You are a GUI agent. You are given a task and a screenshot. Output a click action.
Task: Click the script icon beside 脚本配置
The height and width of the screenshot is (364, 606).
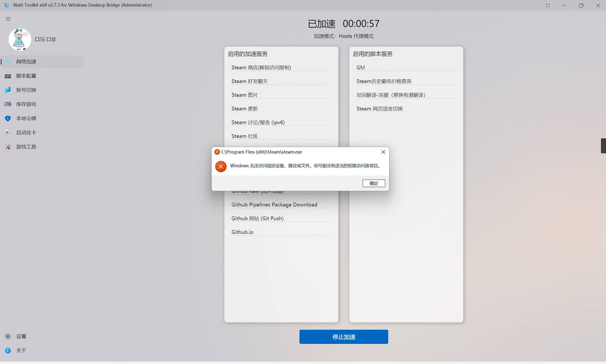(8, 76)
